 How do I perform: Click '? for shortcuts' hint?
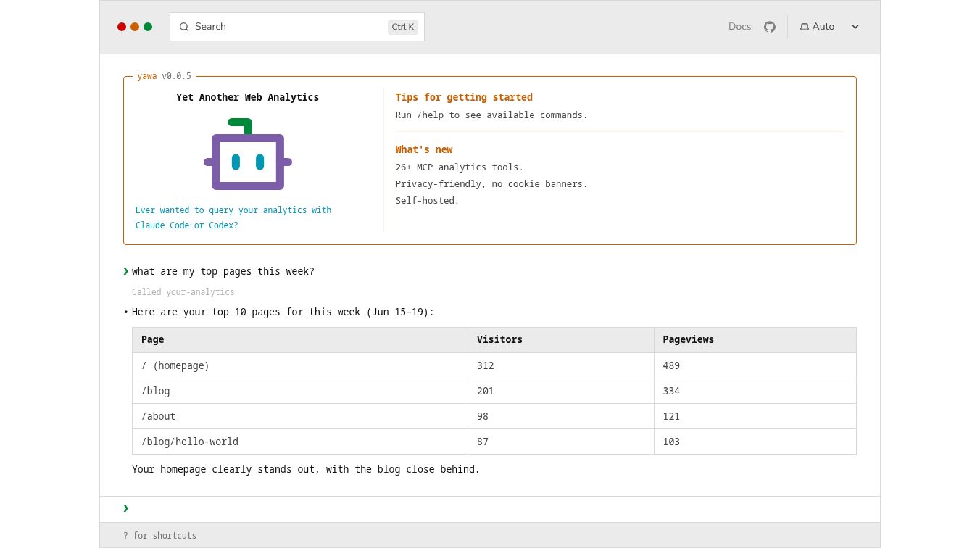[159, 536]
